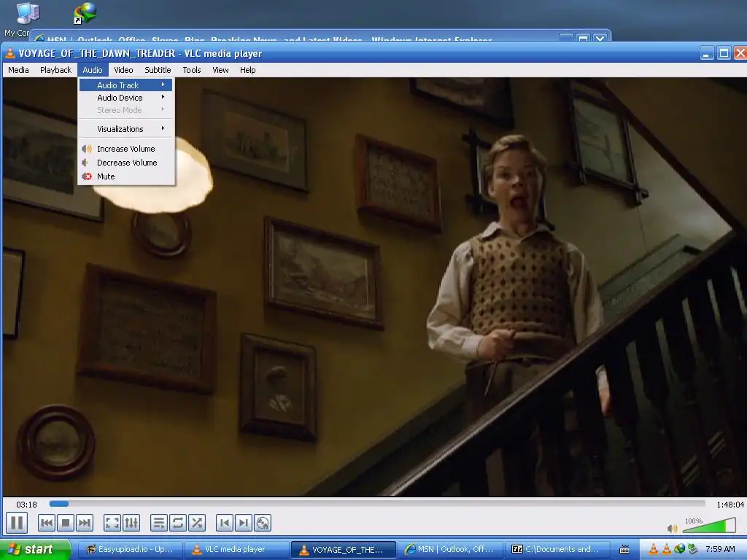Pause the movie with the pause button
Viewport: 747px width, 560px height.
(17, 523)
